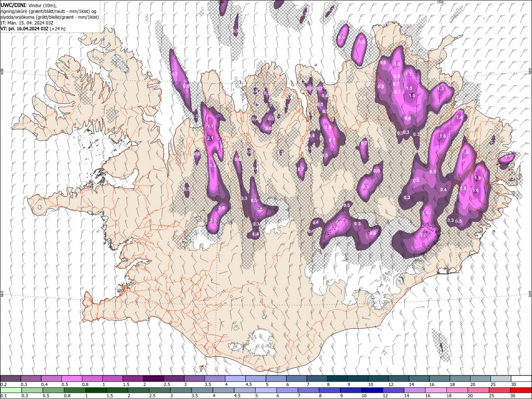Pick the dark teal 9–10 snow legend swatch
The width and height of the screenshot is (532, 399).
pos(357,379)
